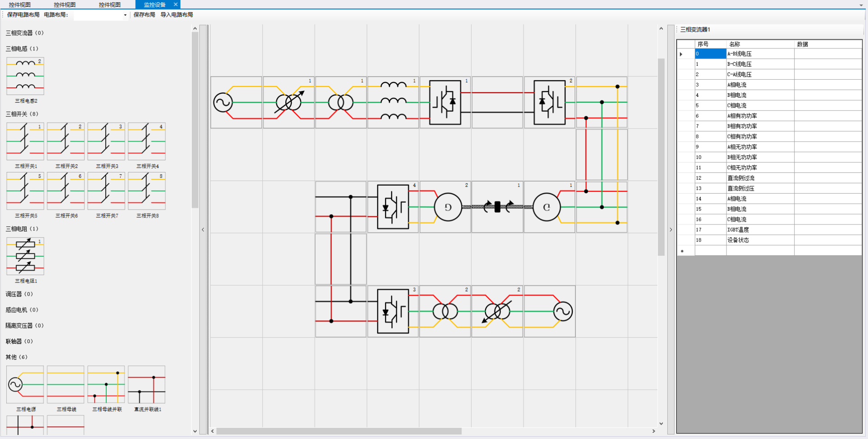The height and width of the screenshot is (439, 868).
Task: Click the canvas horizontal scrollbar thumb
Action: (339, 431)
